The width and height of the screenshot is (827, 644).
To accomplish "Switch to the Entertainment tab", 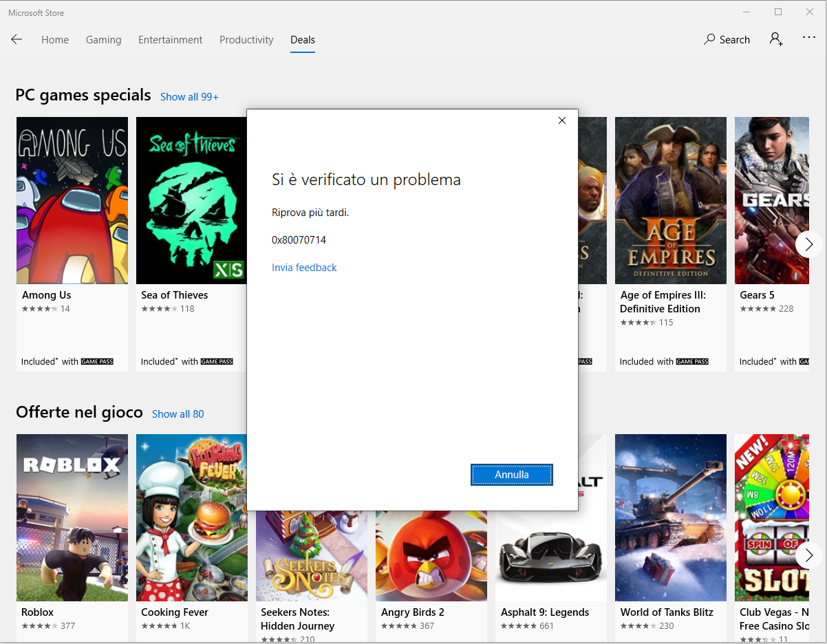I will (x=170, y=40).
